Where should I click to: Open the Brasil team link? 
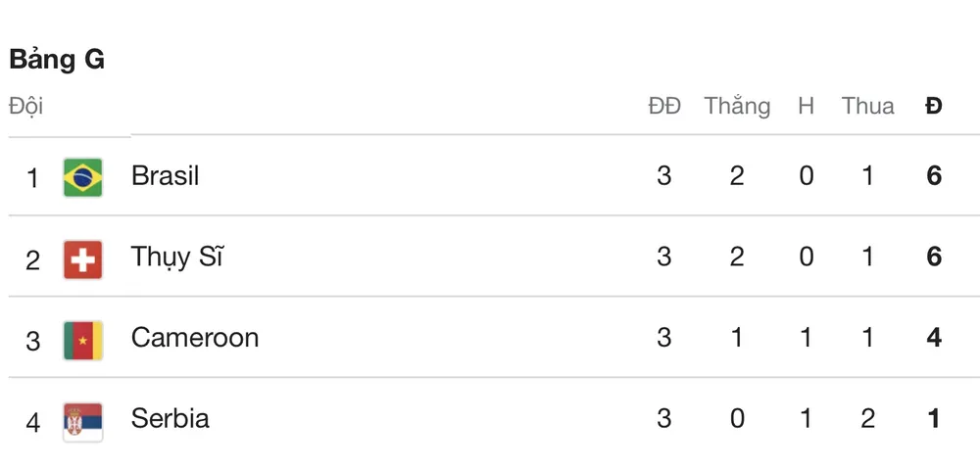point(165,176)
